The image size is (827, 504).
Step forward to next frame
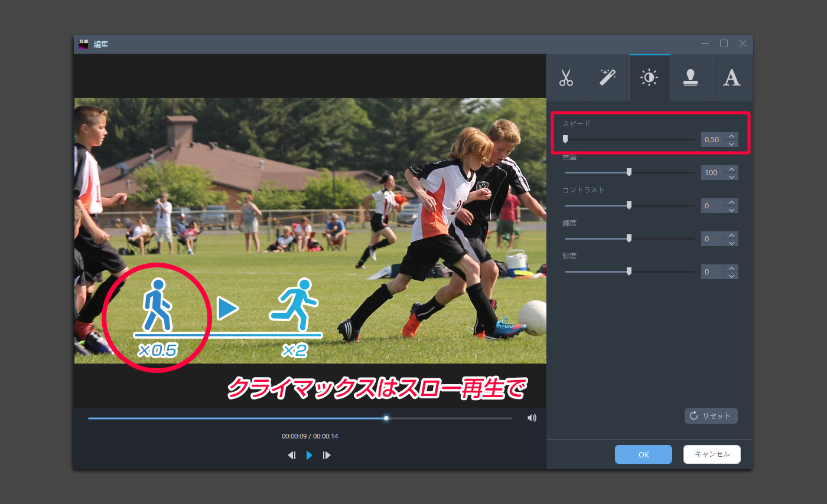pyautogui.click(x=327, y=455)
